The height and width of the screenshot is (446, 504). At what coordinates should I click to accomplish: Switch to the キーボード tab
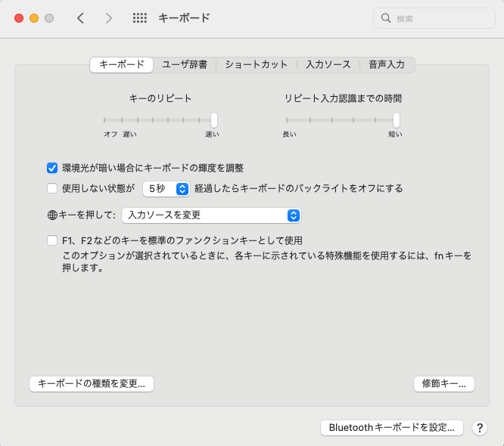(122, 64)
